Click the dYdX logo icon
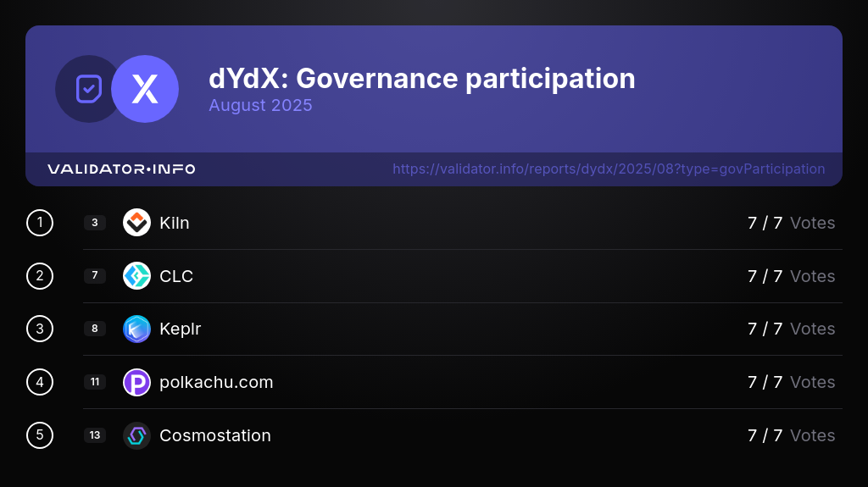The image size is (868, 487). (x=145, y=89)
